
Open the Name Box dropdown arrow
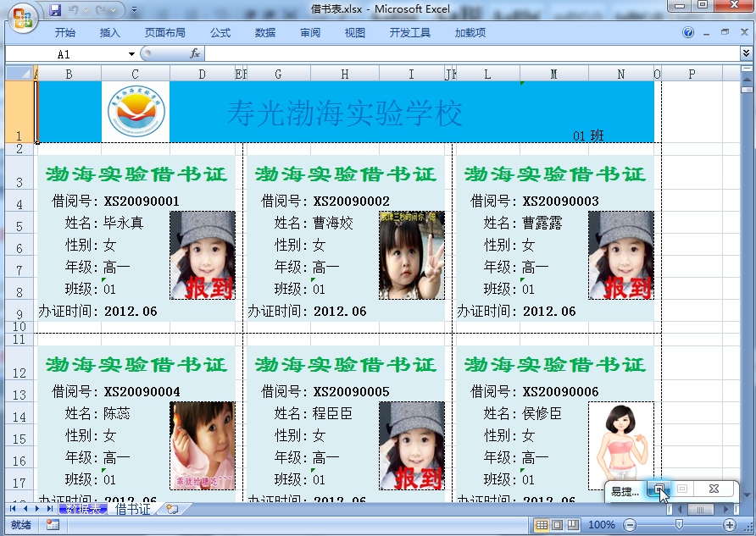pos(131,53)
